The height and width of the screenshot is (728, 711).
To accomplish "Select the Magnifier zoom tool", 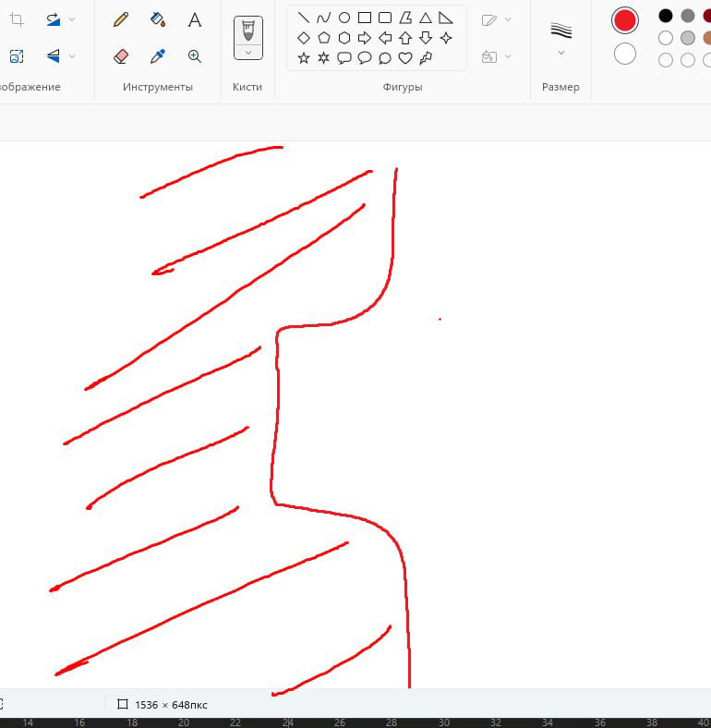I will click(195, 56).
